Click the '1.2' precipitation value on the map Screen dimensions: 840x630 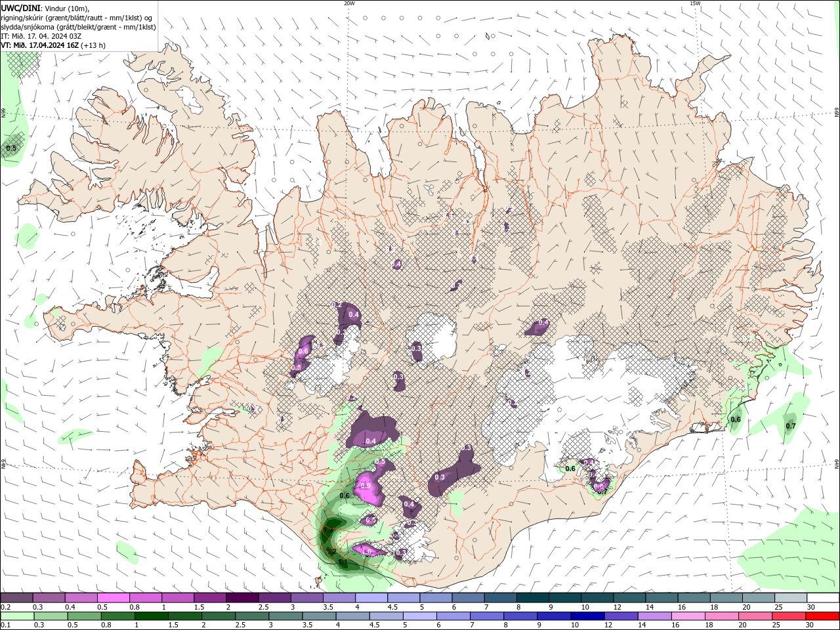pos(331,551)
